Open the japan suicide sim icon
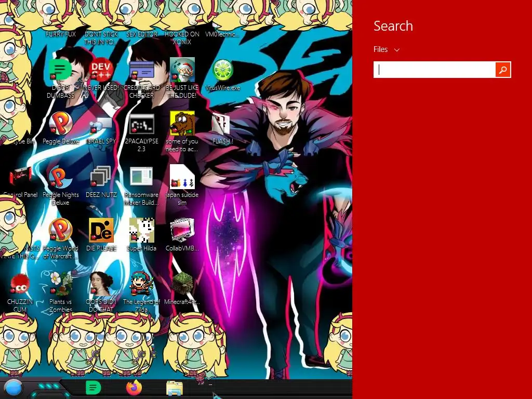The width and height of the screenshot is (532, 399). click(182, 177)
